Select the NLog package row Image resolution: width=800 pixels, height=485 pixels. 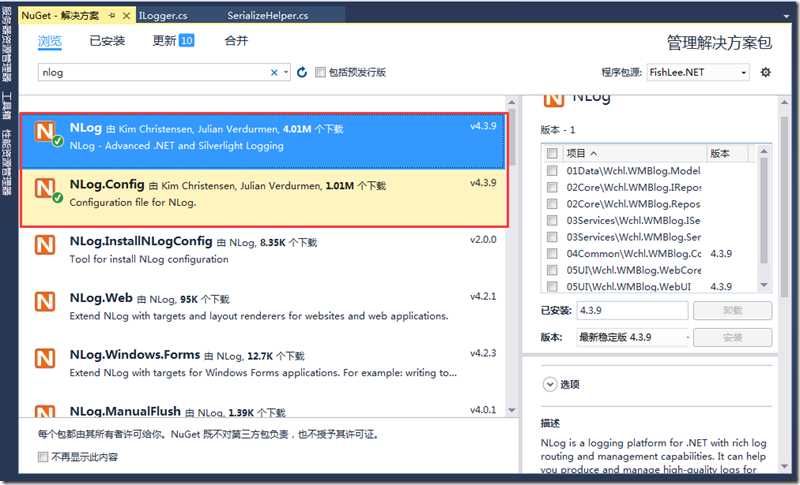tap(263, 141)
